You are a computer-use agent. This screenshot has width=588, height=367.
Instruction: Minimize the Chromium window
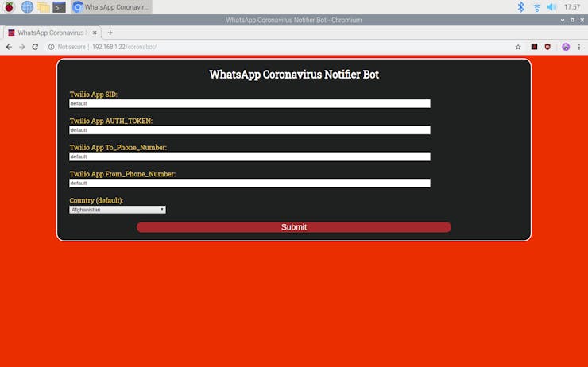coord(563,20)
